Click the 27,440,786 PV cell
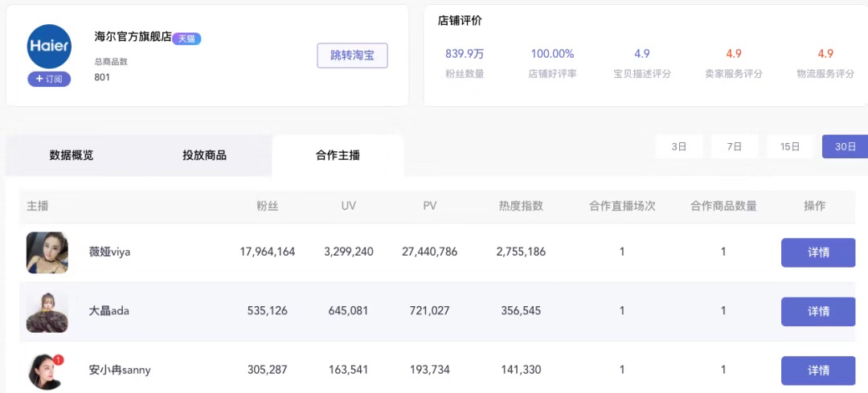 click(430, 252)
